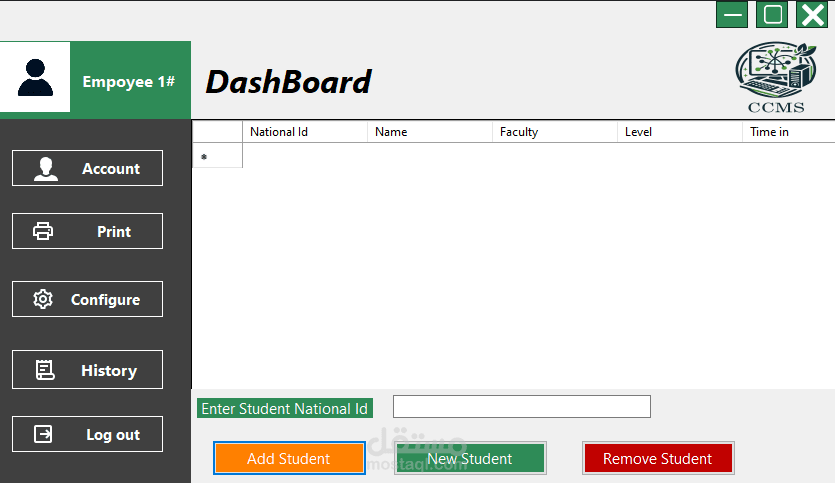
Task: Click the green New Student button
Action: point(470,458)
